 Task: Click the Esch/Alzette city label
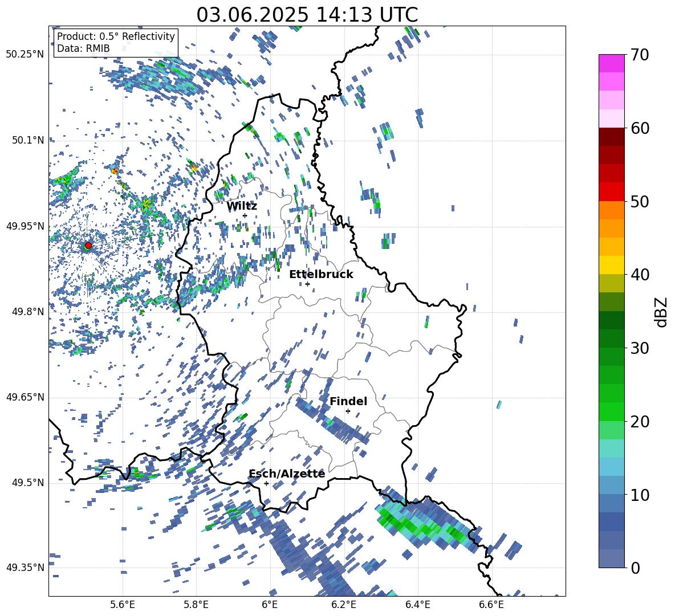287,474
